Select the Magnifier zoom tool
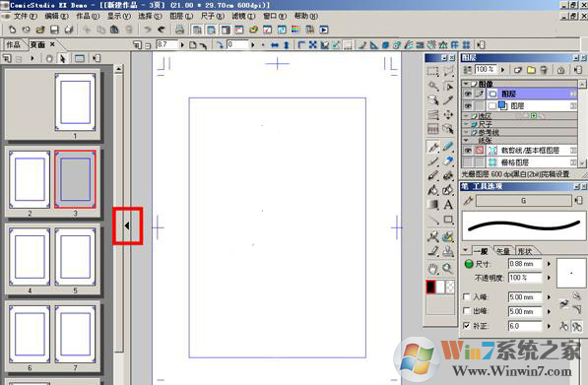This screenshot has height=385, width=588. click(447, 268)
